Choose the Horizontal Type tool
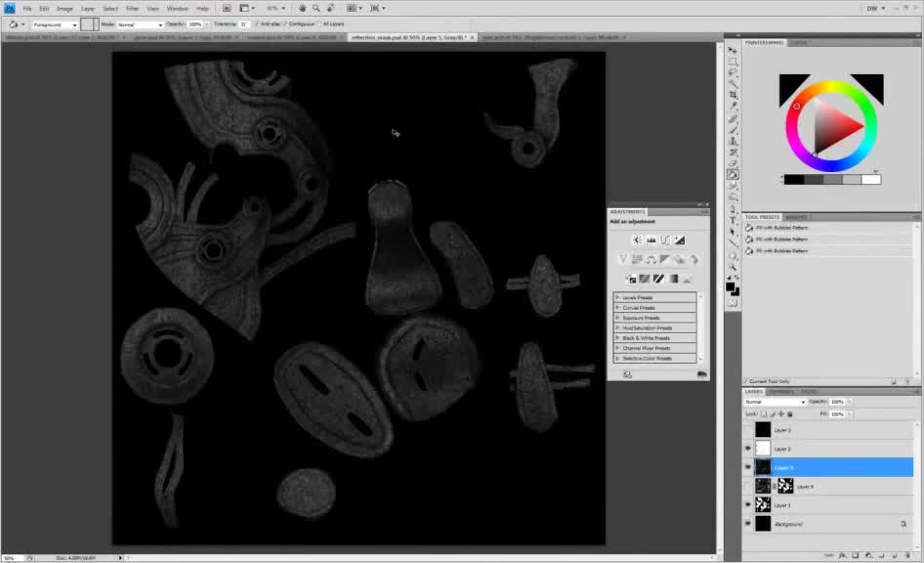924x563 pixels. click(733, 220)
